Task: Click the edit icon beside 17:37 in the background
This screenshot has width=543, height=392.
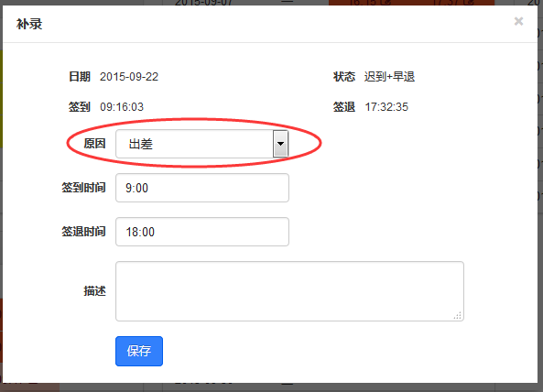Action: point(470,3)
